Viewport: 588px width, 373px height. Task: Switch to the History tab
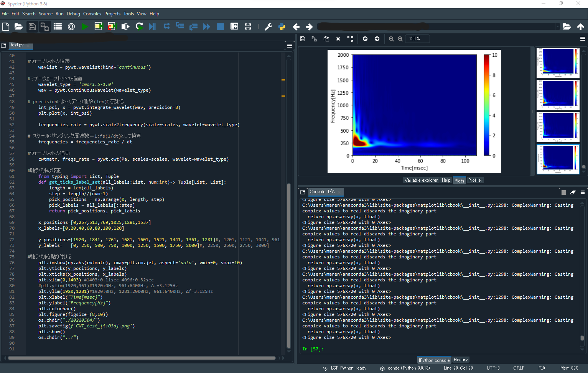click(460, 360)
